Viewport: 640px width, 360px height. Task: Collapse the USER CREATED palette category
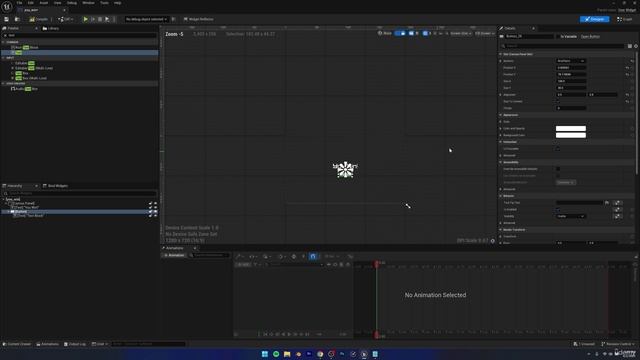pos(4,83)
